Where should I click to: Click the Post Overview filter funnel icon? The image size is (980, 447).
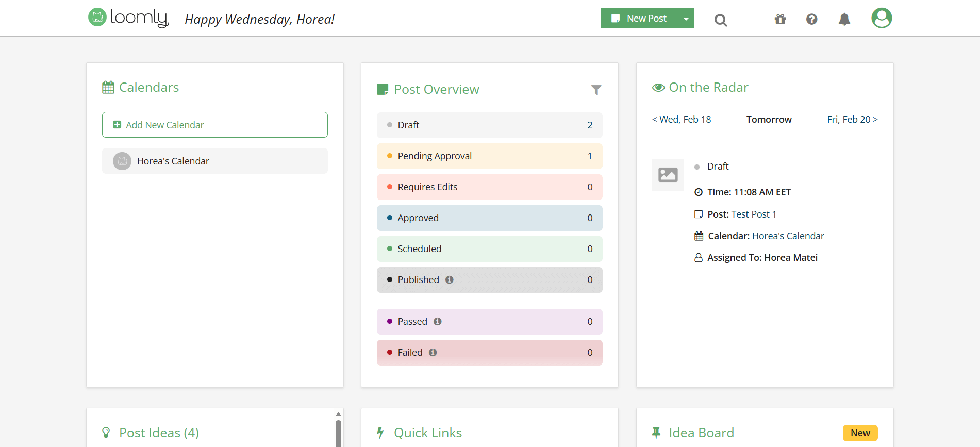tap(596, 90)
